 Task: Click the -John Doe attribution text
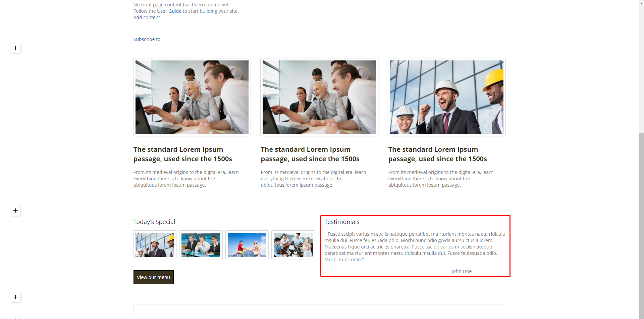pyautogui.click(x=461, y=271)
